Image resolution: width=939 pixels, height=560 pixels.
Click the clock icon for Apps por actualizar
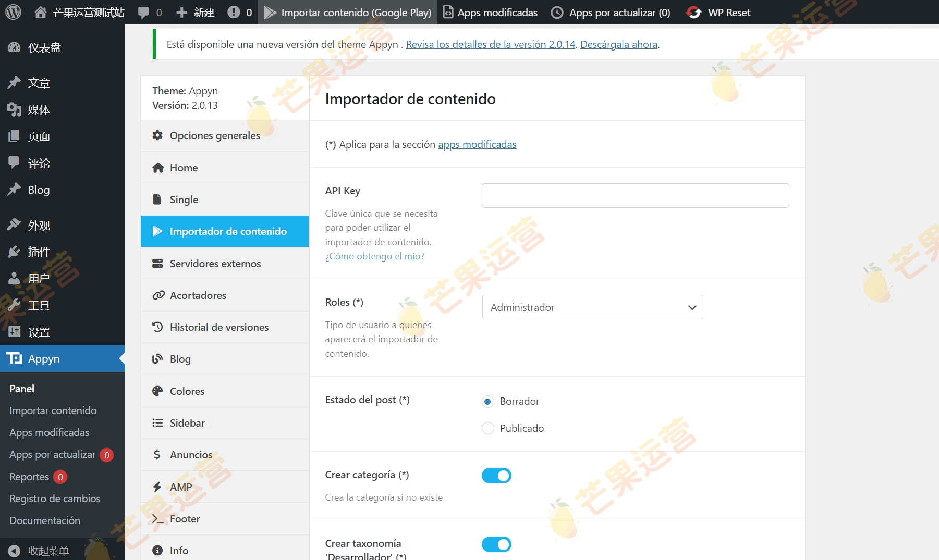click(x=557, y=13)
